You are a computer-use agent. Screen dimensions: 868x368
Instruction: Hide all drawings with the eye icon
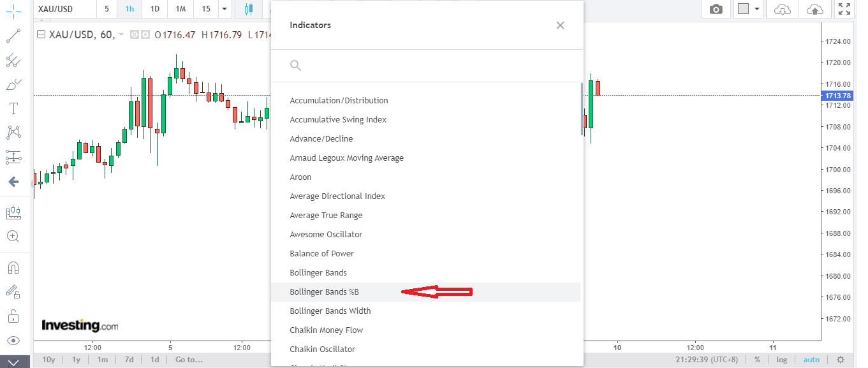pyautogui.click(x=13, y=341)
